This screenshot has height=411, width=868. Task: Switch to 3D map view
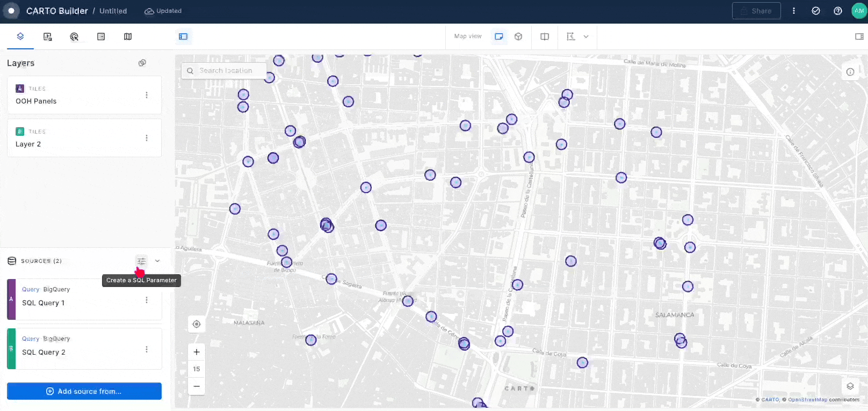[518, 36]
